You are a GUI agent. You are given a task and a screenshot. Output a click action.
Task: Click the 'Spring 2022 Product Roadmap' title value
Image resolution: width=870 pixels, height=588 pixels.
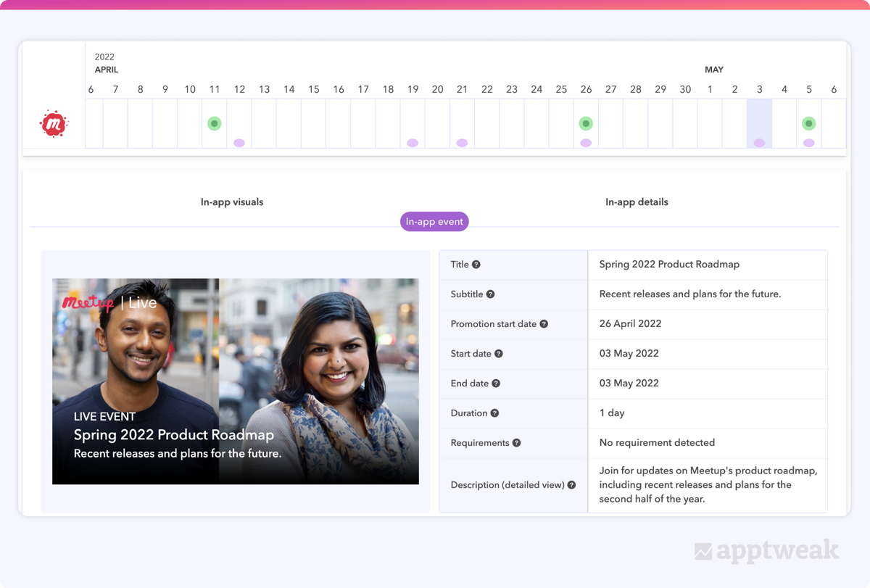point(669,265)
